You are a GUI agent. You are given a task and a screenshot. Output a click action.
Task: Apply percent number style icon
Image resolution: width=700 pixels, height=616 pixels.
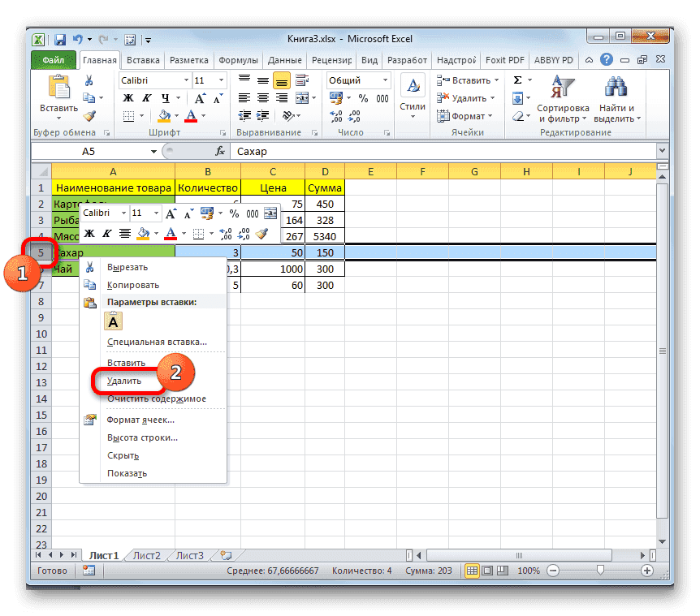363,97
